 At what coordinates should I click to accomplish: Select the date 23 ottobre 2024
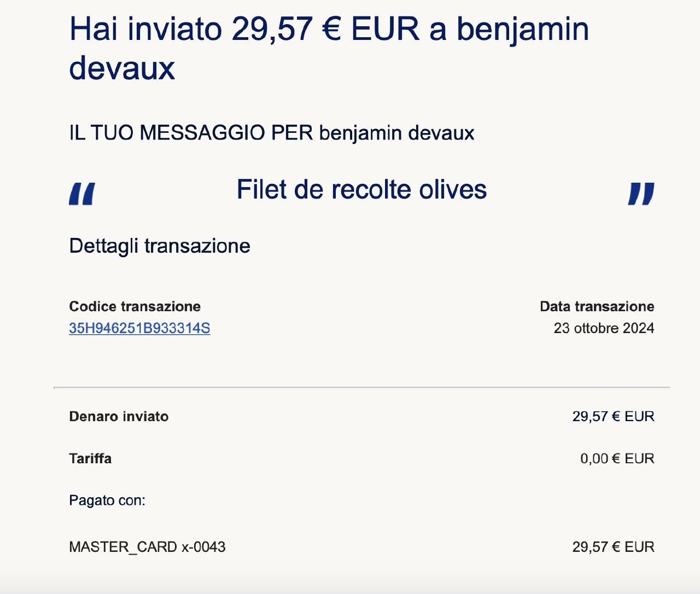pos(604,328)
